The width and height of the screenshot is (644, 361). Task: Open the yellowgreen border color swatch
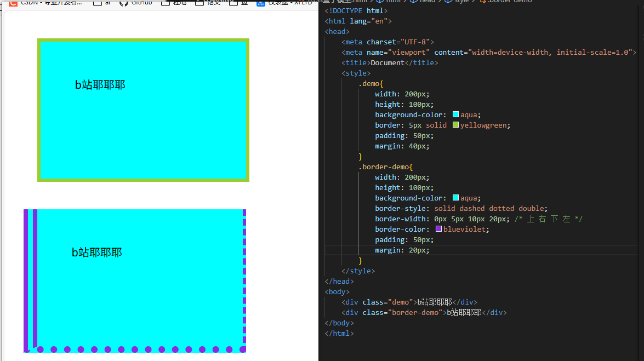click(455, 125)
